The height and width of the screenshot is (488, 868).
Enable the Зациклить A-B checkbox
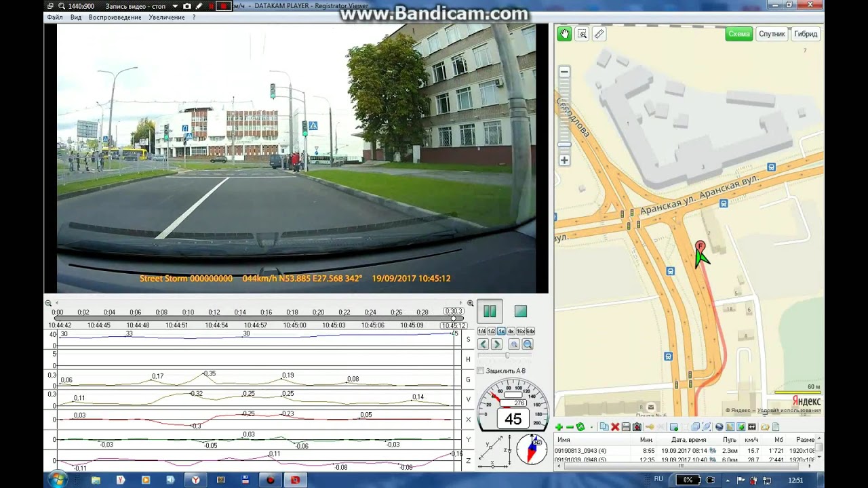click(481, 371)
